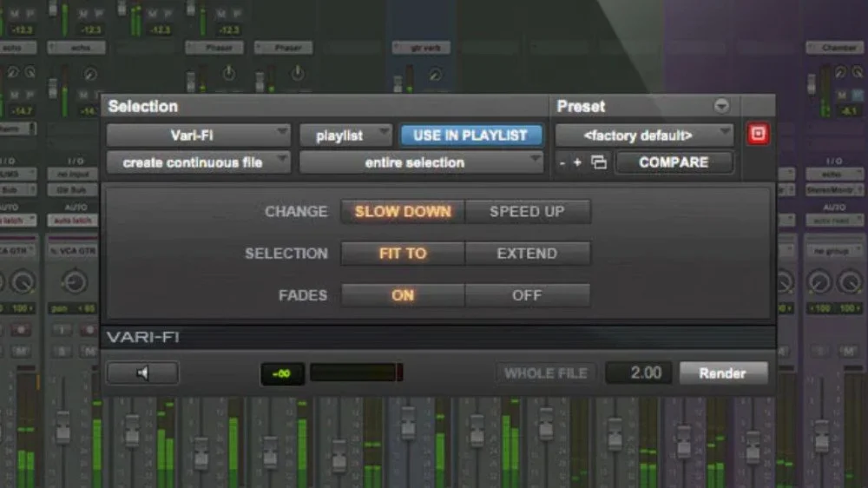Click the gtr verb send in mixer
Screen dimensions: 868x488
click(422, 48)
